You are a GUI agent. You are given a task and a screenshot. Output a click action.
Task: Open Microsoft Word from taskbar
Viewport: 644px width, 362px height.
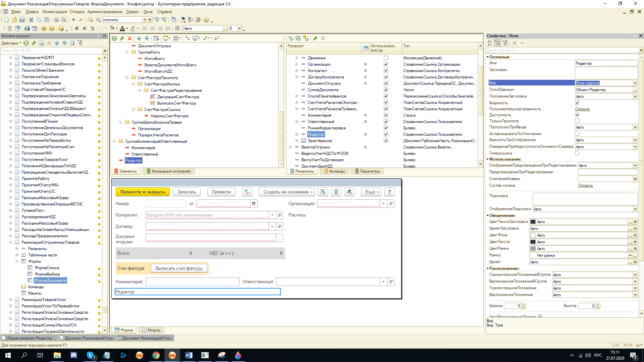(189, 355)
